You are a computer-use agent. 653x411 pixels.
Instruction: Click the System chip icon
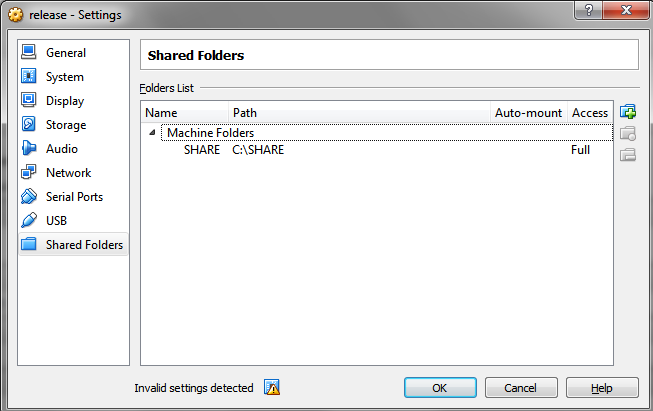click(29, 76)
